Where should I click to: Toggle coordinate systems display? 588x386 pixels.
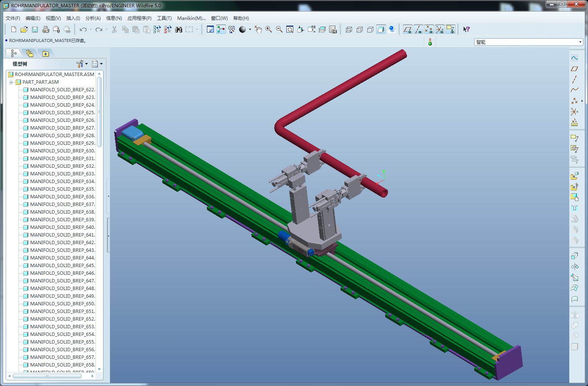point(440,29)
